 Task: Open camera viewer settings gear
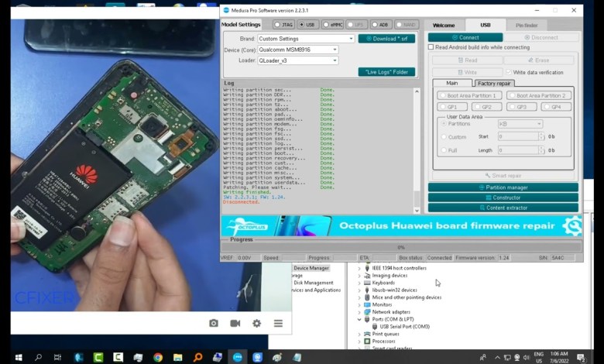pyautogui.click(x=256, y=323)
